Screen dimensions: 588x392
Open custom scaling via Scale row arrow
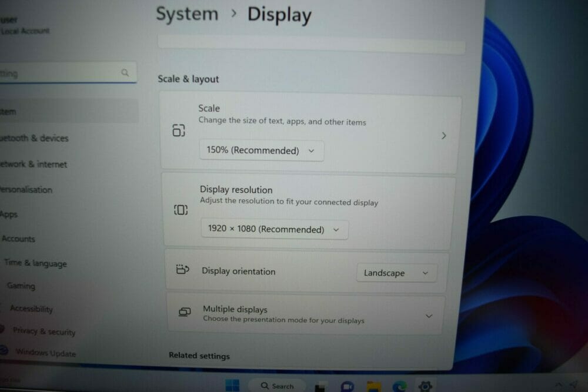point(443,136)
